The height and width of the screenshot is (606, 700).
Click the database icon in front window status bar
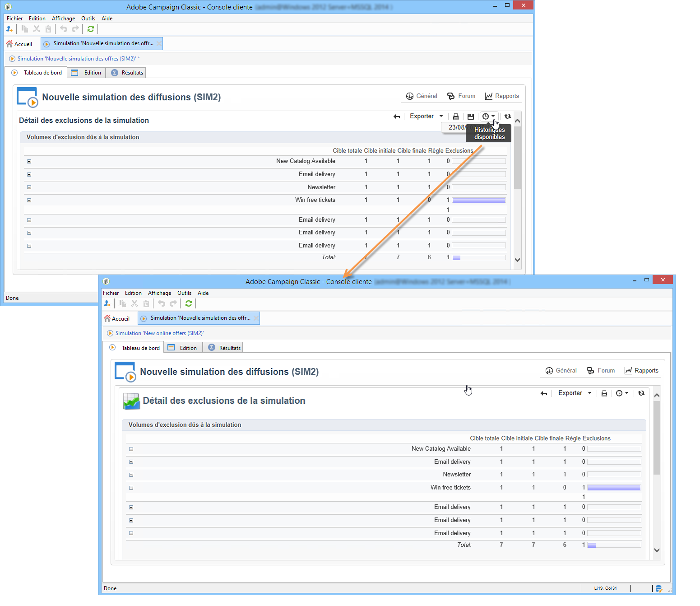[659, 588]
